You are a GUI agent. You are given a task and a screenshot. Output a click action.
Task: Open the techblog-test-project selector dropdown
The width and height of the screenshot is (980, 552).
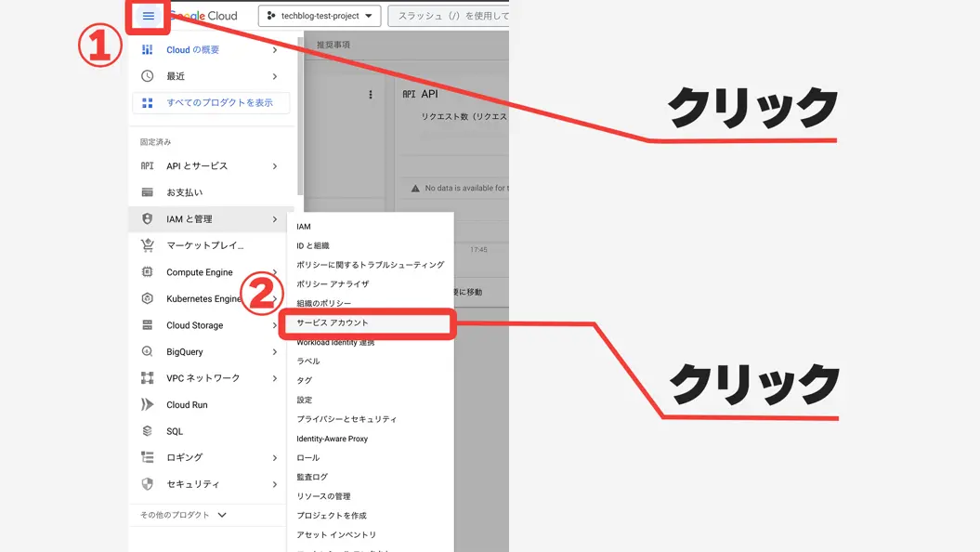[x=320, y=16]
